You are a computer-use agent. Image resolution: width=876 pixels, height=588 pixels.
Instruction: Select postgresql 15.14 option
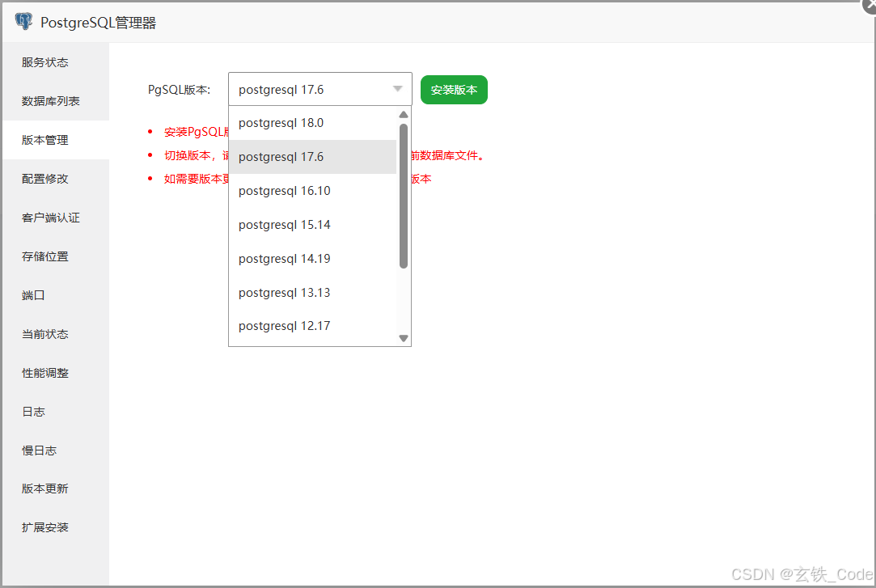(x=312, y=225)
